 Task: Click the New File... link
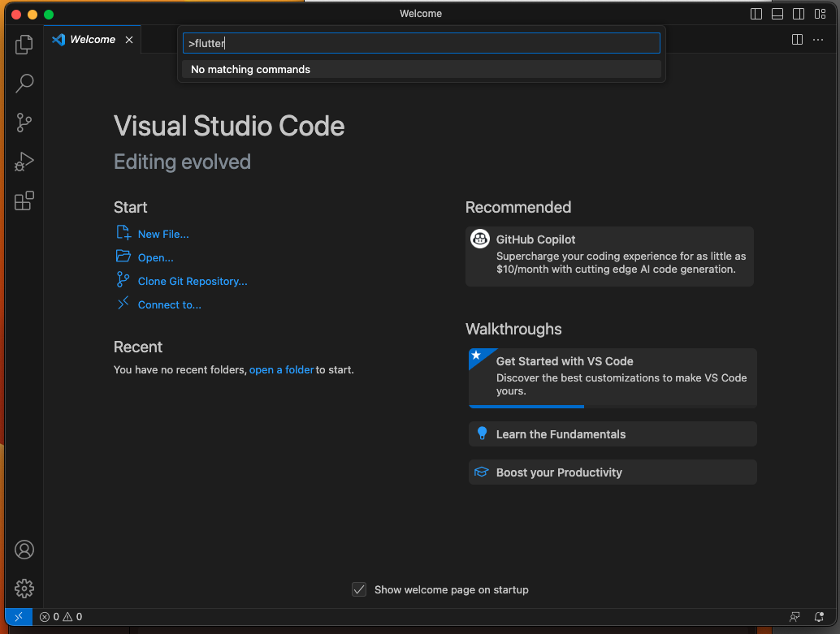(x=163, y=234)
